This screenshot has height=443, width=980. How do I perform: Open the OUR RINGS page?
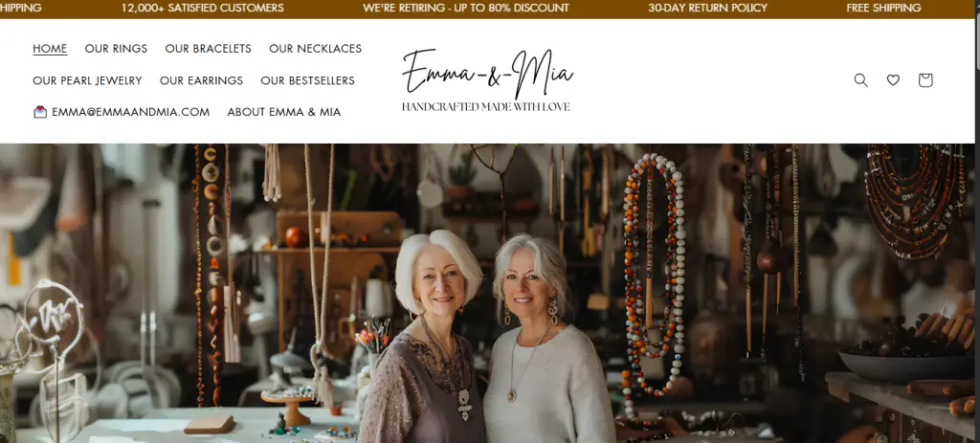(x=116, y=48)
